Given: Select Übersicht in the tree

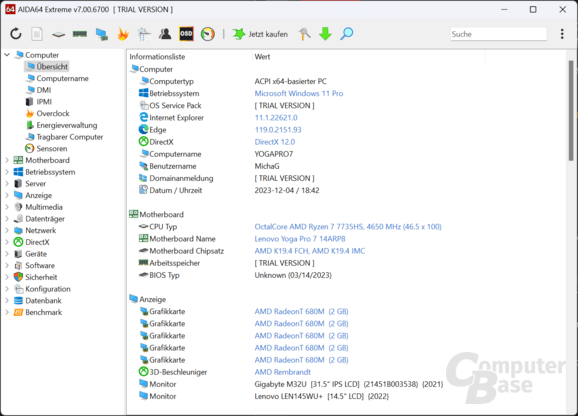Looking at the screenshot, I should 47,67.
